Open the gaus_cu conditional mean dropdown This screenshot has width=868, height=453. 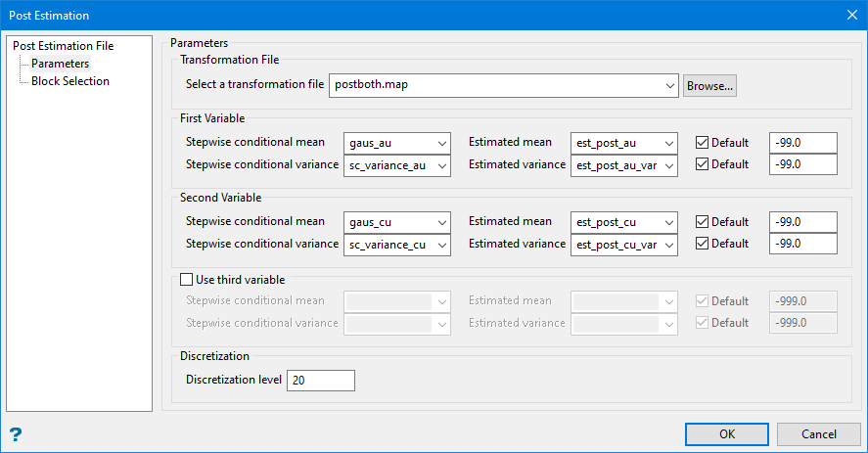441,222
